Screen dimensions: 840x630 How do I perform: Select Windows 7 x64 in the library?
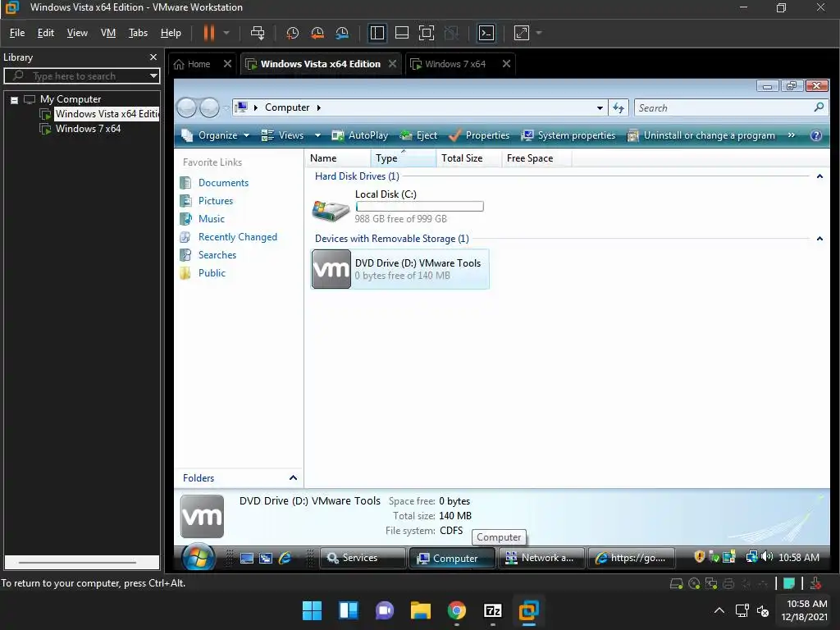coord(88,129)
